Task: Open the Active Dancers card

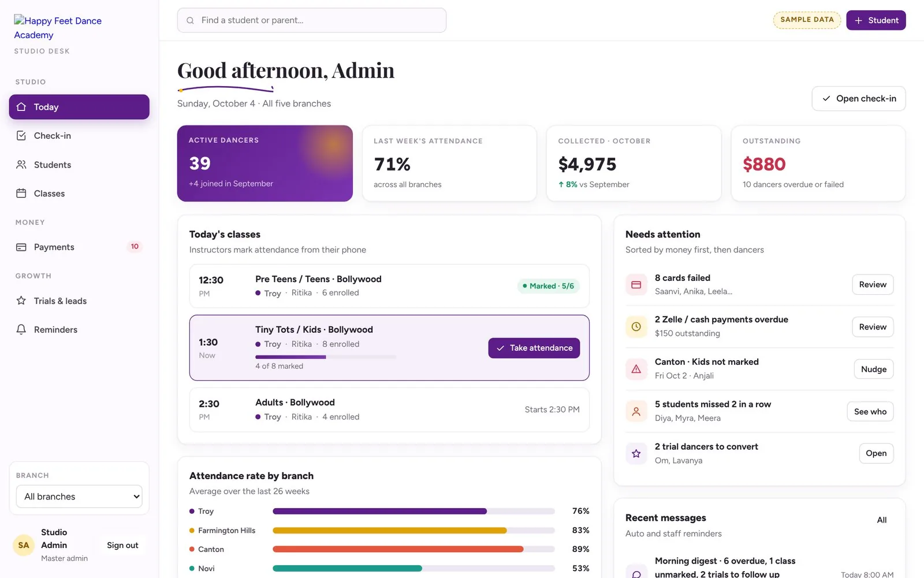Action: click(x=265, y=164)
